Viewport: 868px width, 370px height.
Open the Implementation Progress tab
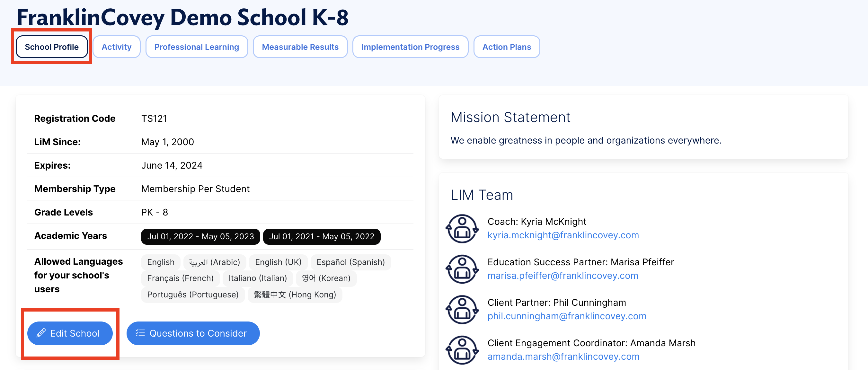410,47
